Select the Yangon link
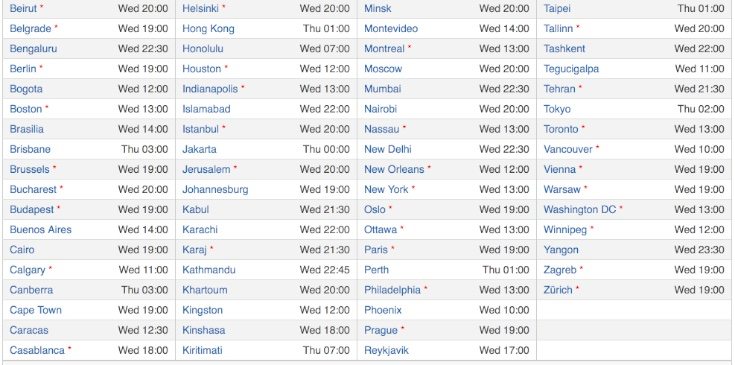The height and width of the screenshot is (365, 735). click(561, 250)
